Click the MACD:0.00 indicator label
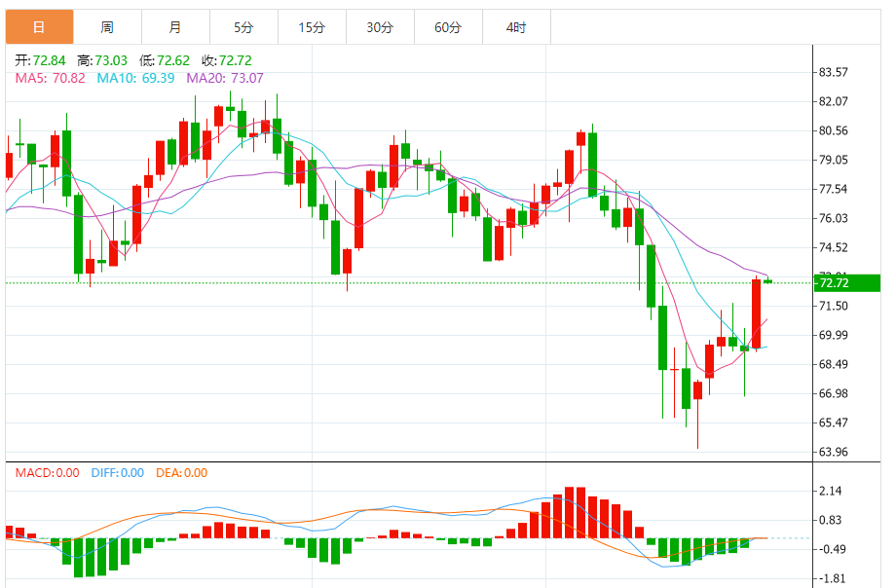 (x=48, y=472)
